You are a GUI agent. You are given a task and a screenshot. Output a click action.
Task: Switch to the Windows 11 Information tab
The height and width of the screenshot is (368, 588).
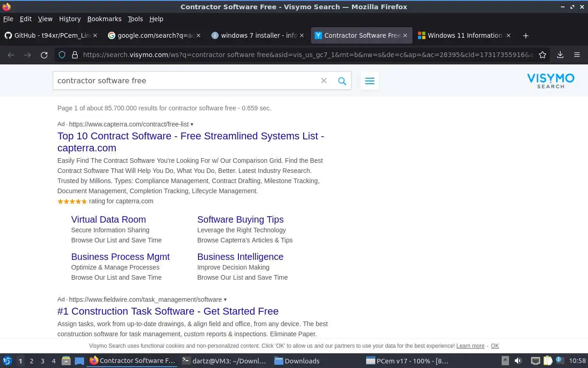click(x=464, y=35)
